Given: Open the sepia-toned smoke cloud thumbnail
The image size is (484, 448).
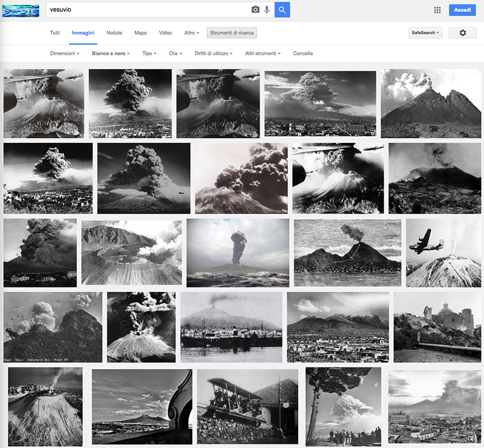Looking at the screenshot, I should 241,178.
